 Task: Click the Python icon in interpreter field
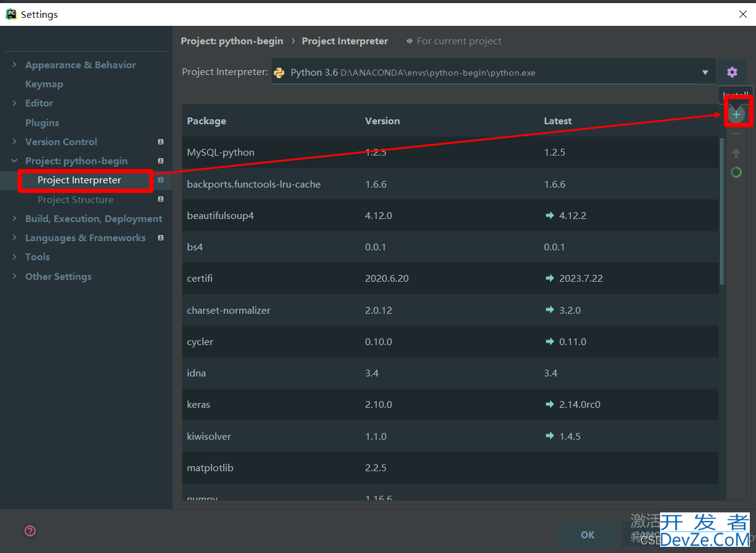(280, 73)
